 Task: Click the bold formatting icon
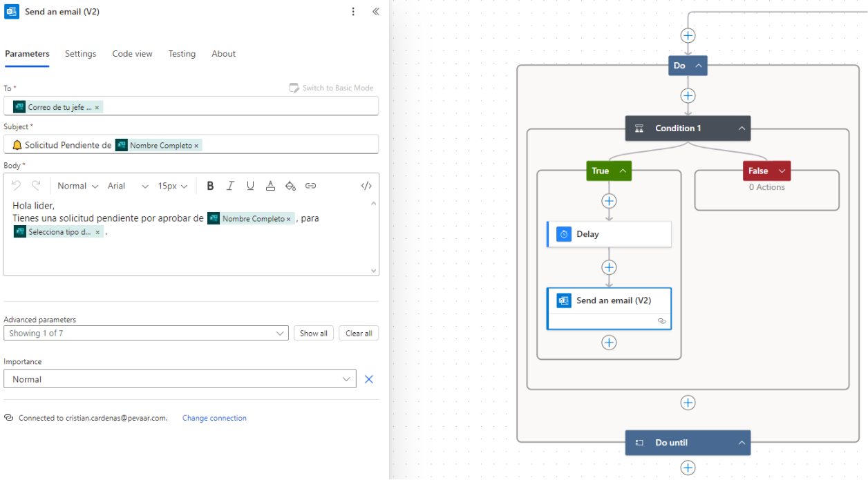click(210, 186)
